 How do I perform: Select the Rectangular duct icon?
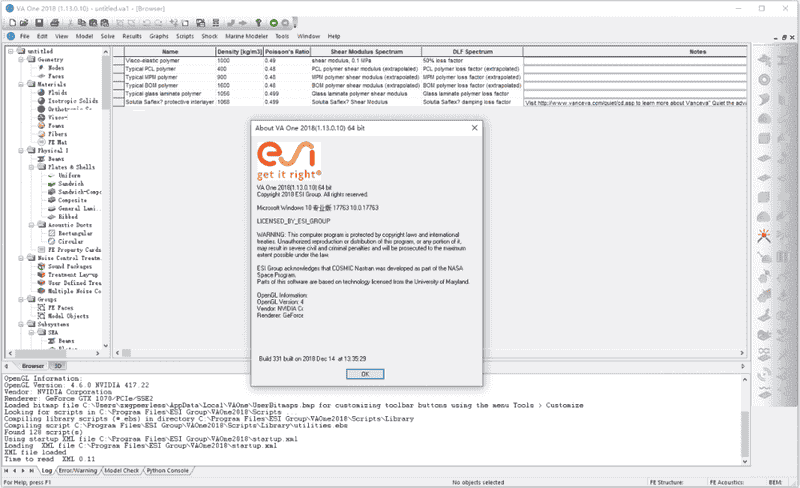52,233
